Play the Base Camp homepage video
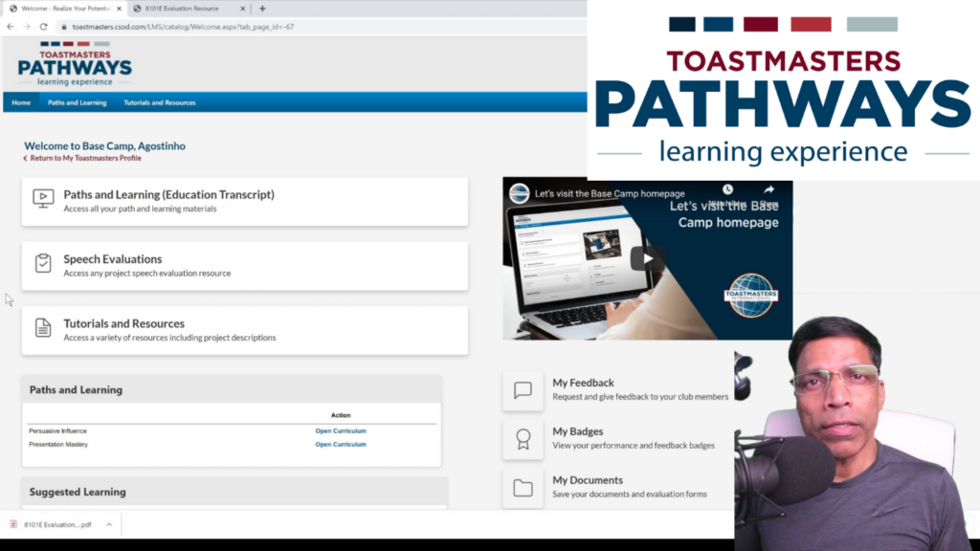 (648, 258)
